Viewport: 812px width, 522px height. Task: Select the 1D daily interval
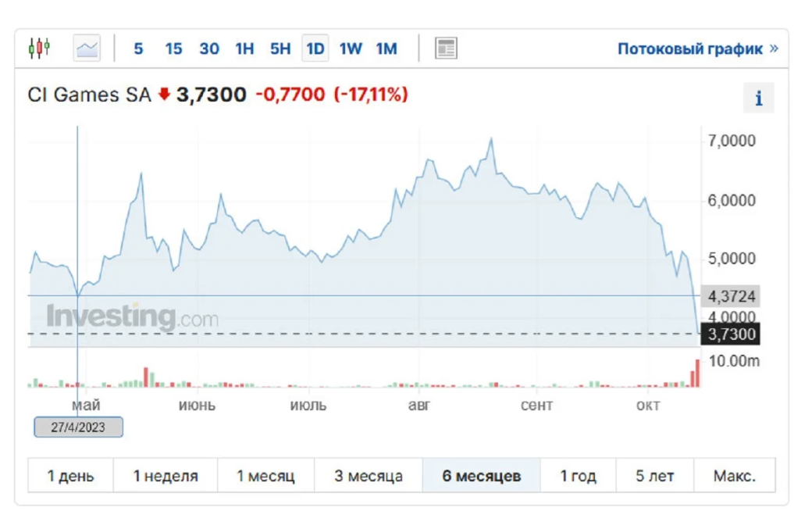pyautogui.click(x=315, y=48)
